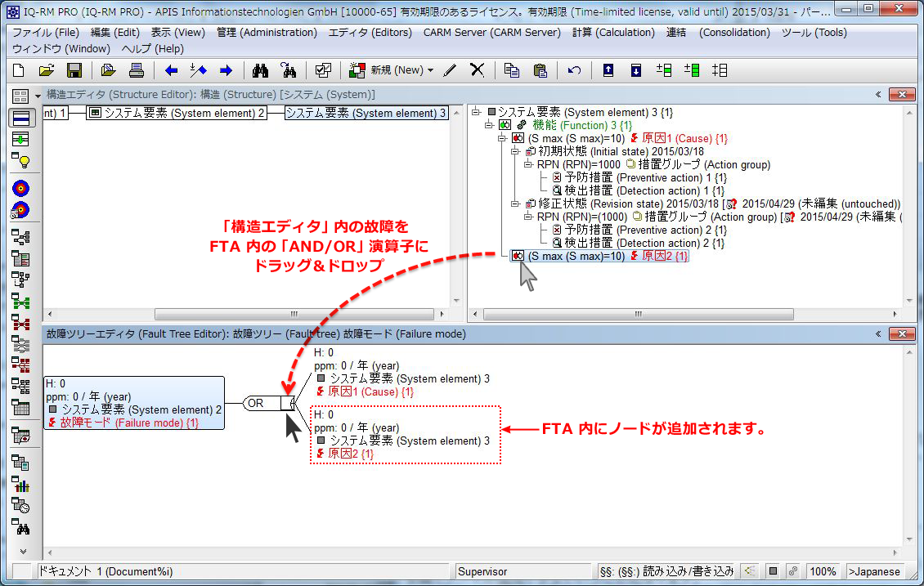This screenshot has width=924, height=586.
Task: Click the toolbar icon with two checkmarked boxes
Action: tap(323, 70)
